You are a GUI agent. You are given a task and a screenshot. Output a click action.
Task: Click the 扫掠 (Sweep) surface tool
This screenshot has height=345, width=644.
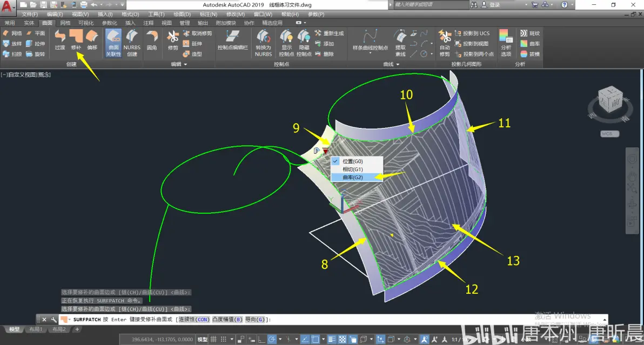coord(12,54)
